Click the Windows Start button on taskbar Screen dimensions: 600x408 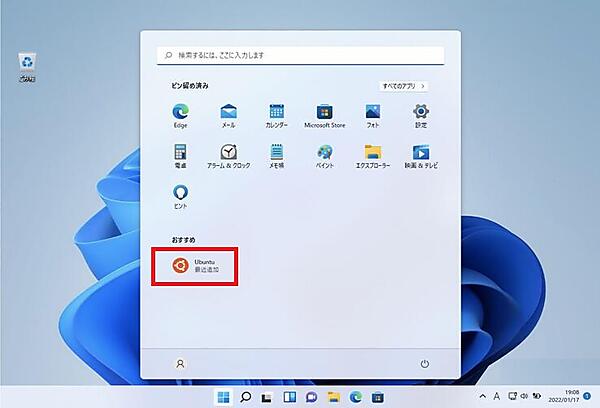223,397
